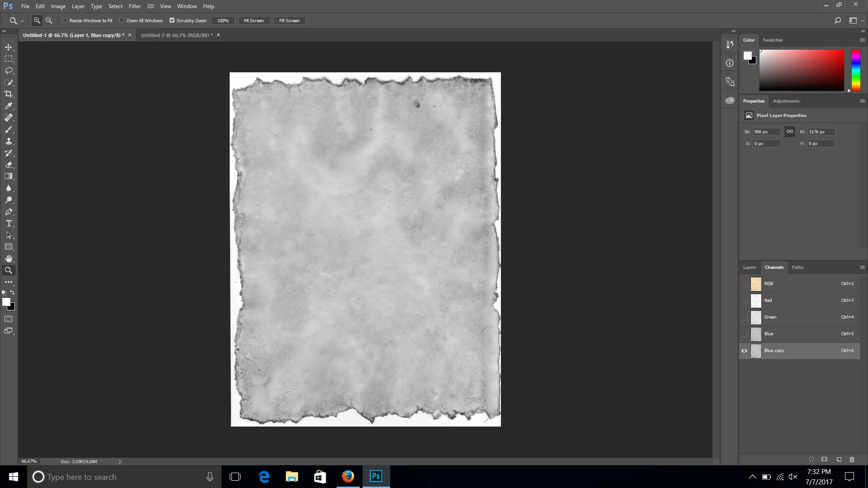Disable the Scrubby Zoom checkbox
The image size is (868, 488).
tap(172, 20)
